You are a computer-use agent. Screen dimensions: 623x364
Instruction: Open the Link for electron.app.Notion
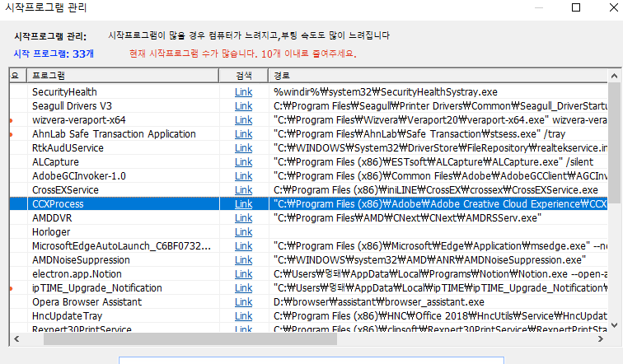click(243, 274)
